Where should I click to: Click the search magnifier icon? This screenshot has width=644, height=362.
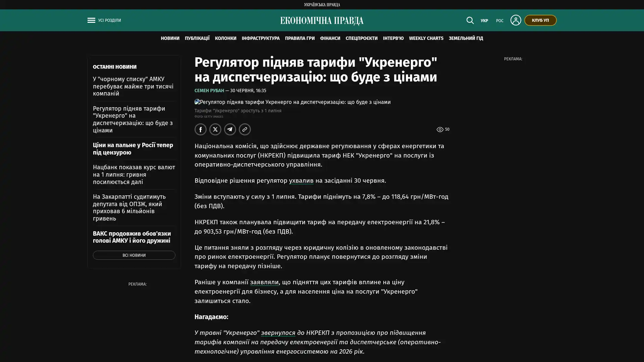point(470,20)
